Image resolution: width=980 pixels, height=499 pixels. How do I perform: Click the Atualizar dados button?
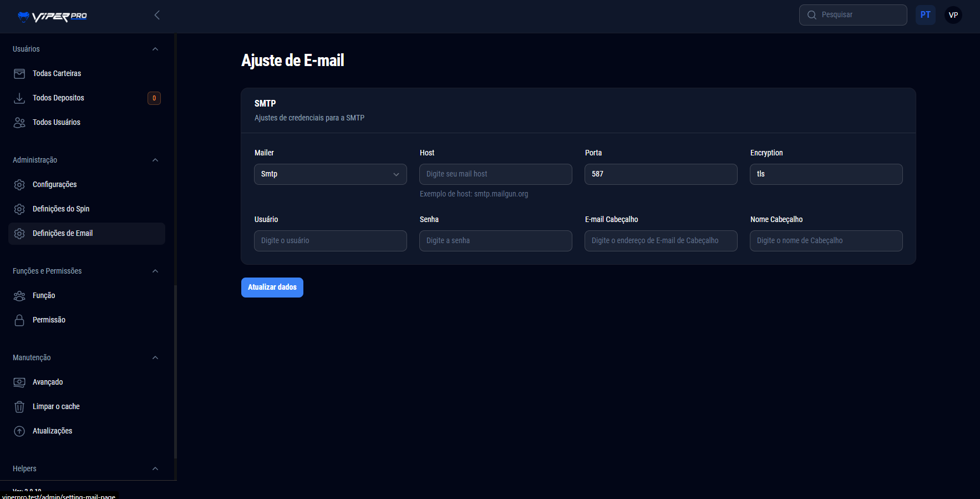pyautogui.click(x=272, y=288)
